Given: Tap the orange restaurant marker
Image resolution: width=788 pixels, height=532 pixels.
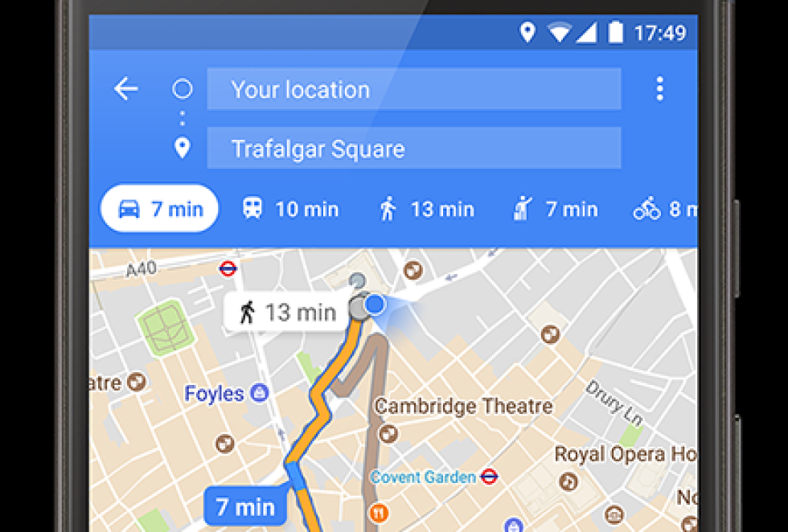Looking at the screenshot, I should (379, 513).
